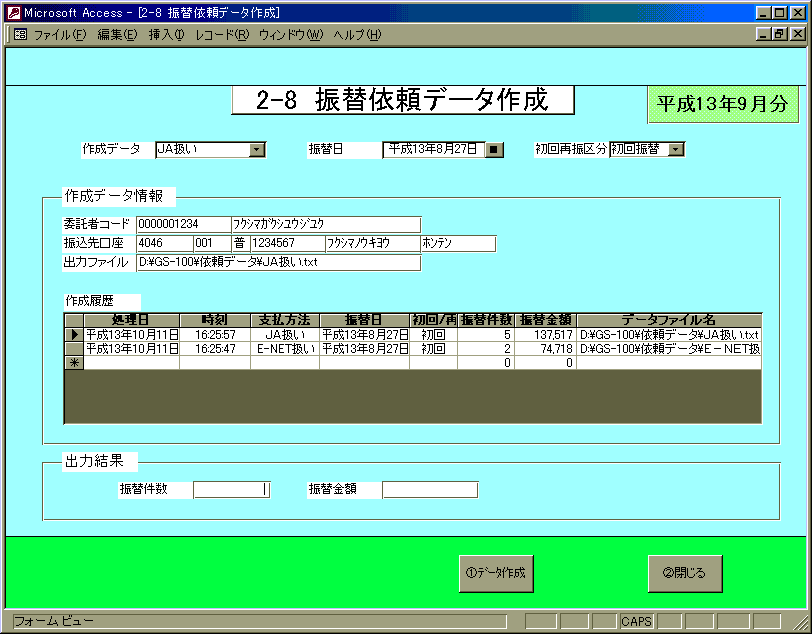
Task: Select the current record row marker arrow
Action: coord(74,335)
